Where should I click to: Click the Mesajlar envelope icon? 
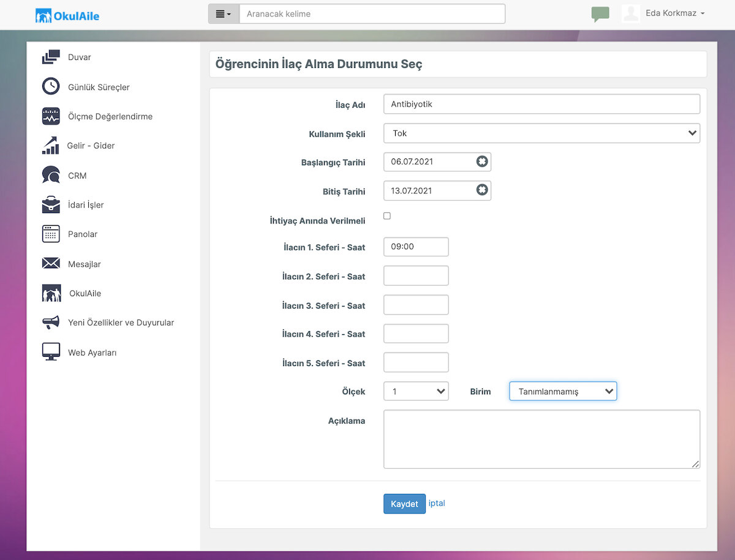pos(51,264)
